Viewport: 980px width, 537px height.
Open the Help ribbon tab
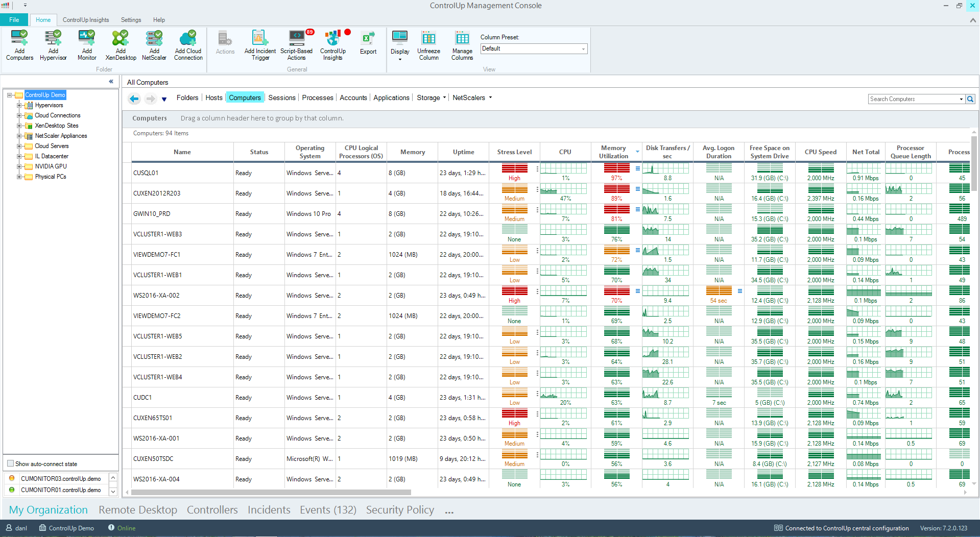(159, 20)
